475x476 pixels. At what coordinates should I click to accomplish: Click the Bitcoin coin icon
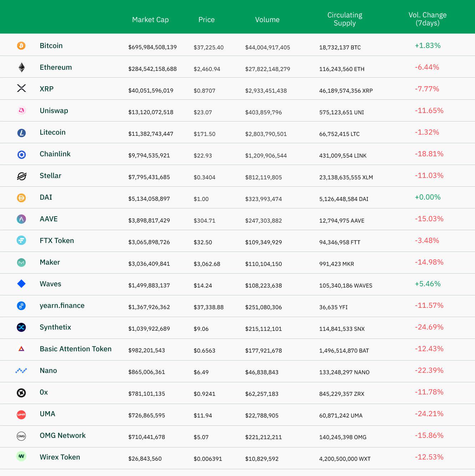[x=21, y=46]
